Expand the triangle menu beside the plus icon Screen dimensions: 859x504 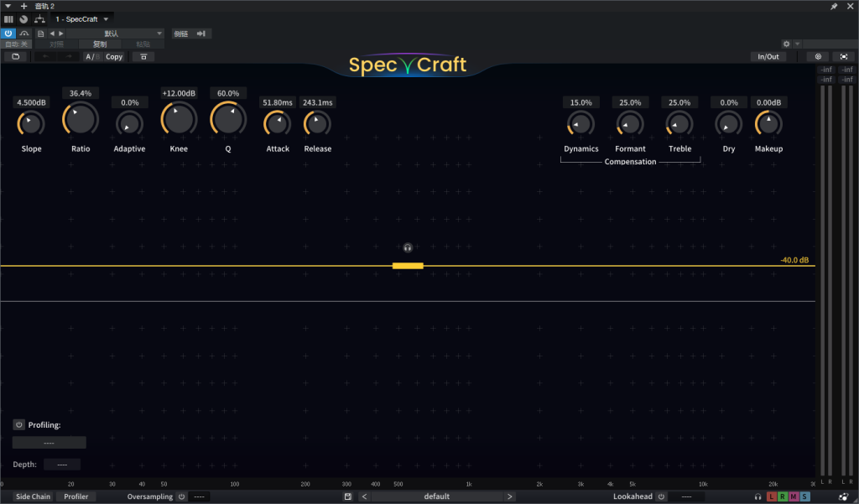tap(8, 6)
